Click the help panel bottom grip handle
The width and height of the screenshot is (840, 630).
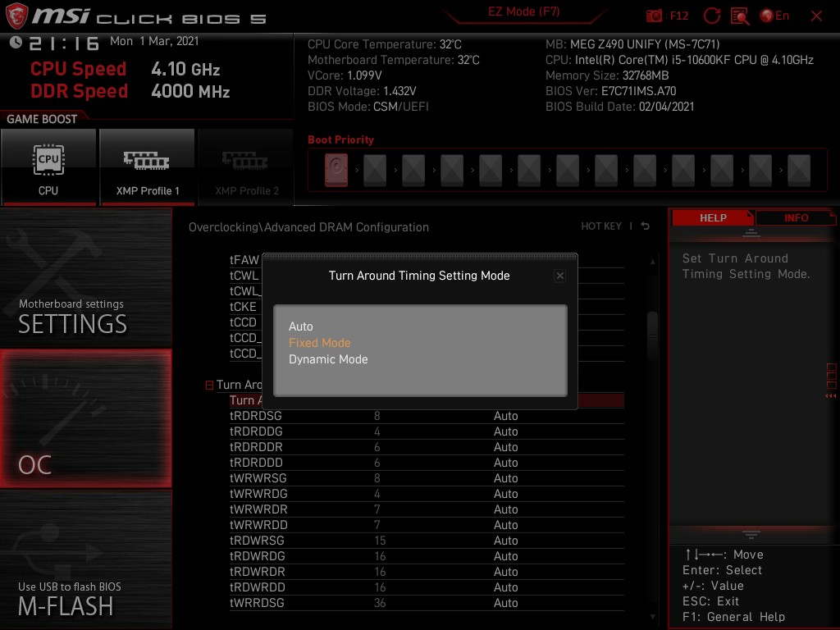751,535
